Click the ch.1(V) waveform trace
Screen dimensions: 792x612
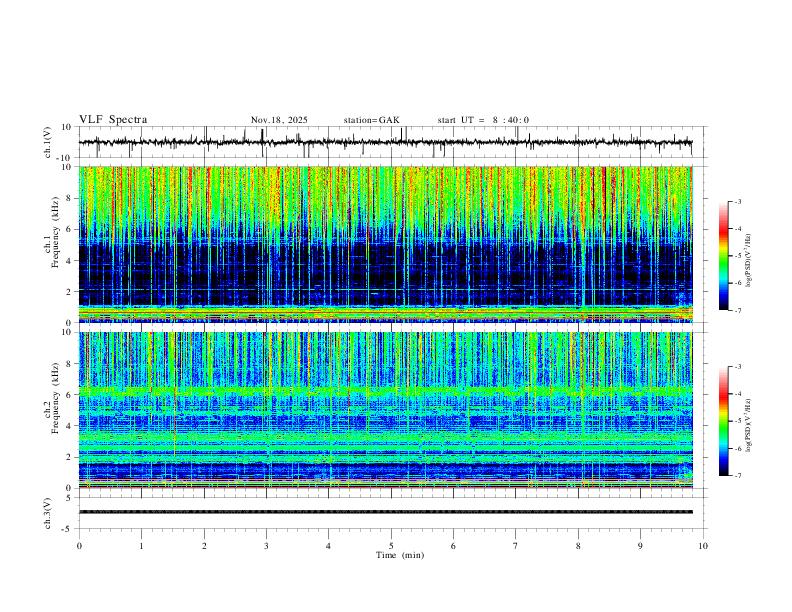[x=385, y=142]
